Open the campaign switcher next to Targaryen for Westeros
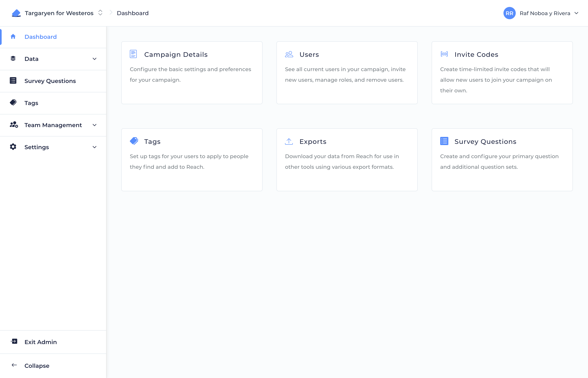This screenshot has height=378, width=588. [100, 13]
